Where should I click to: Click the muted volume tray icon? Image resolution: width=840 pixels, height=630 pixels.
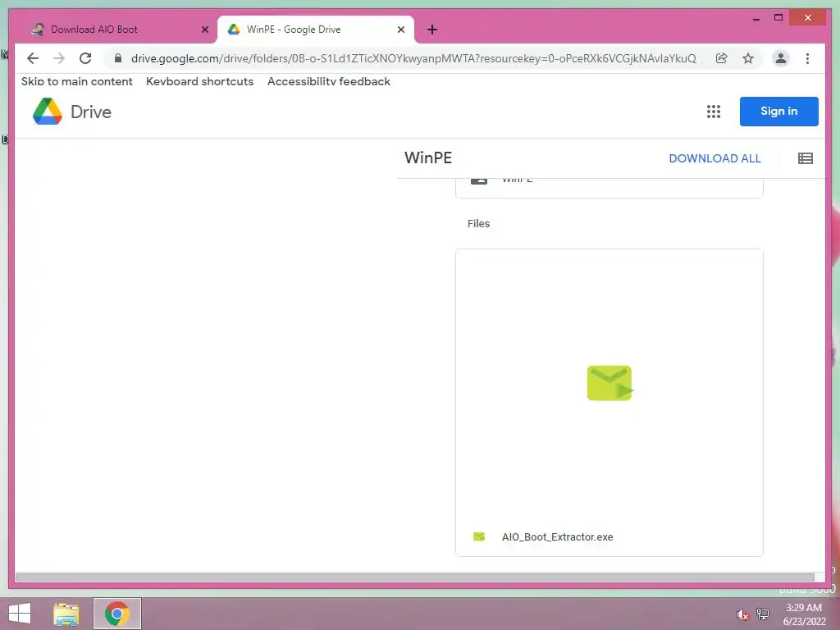pos(742,614)
